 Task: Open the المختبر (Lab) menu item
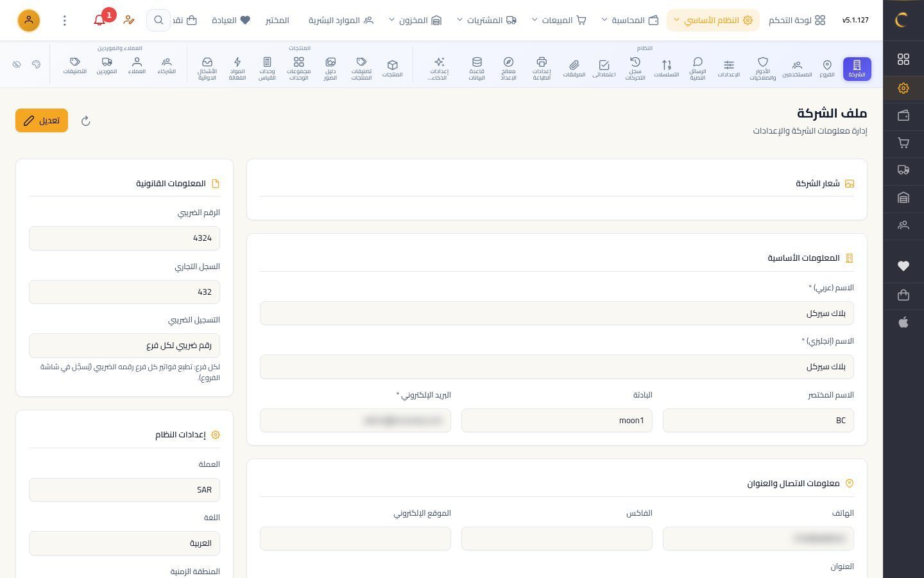tap(277, 20)
